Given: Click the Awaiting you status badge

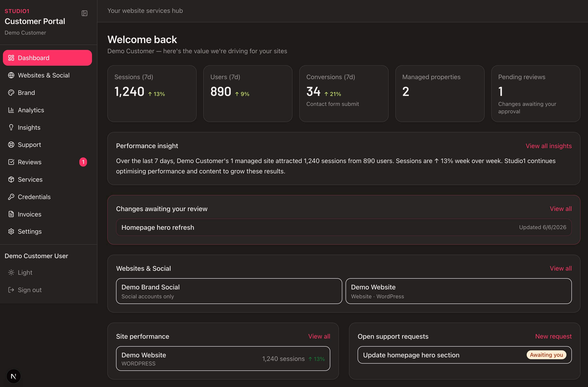Looking at the screenshot, I should point(546,355).
